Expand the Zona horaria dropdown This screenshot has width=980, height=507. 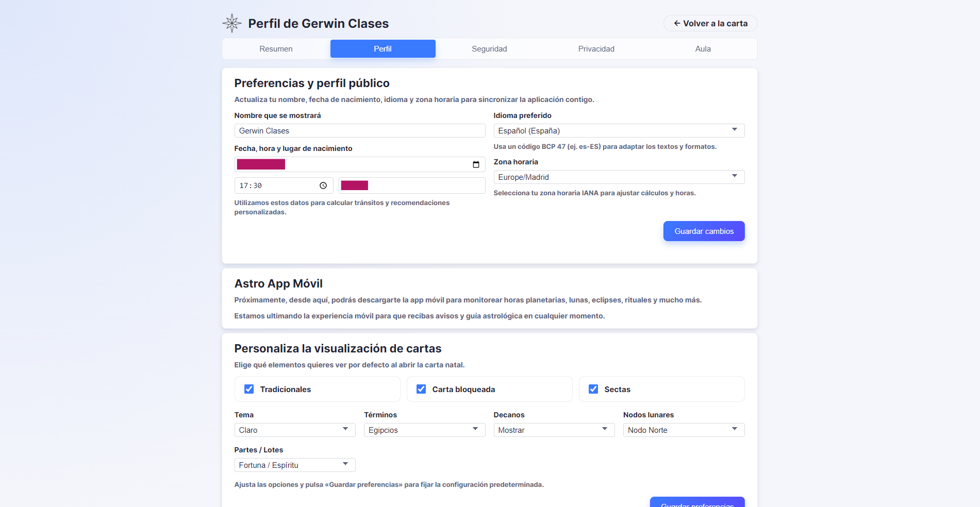[x=619, y=177]
